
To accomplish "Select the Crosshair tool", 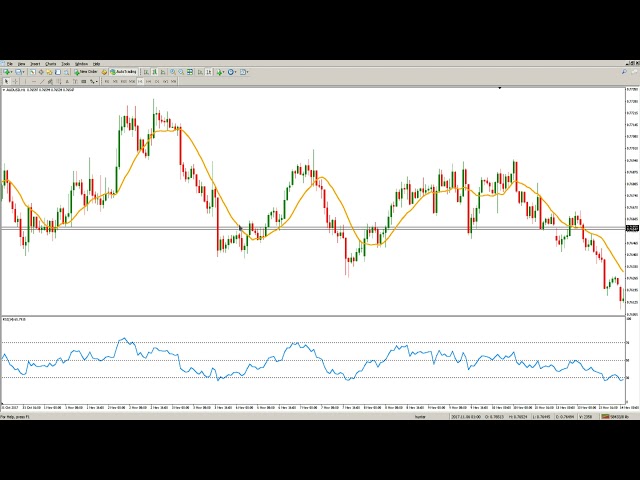I will [x=16, y=81].
